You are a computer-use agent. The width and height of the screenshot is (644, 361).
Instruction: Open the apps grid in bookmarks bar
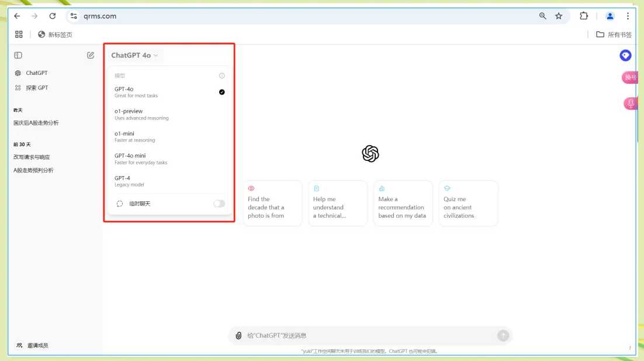click(x=19, y=35)
